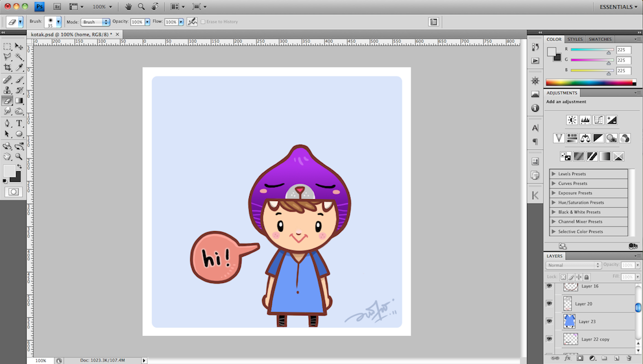This screenshot has height=364, width=643.
Task: Select the Path Selection tool
Action: coord(7,134)
